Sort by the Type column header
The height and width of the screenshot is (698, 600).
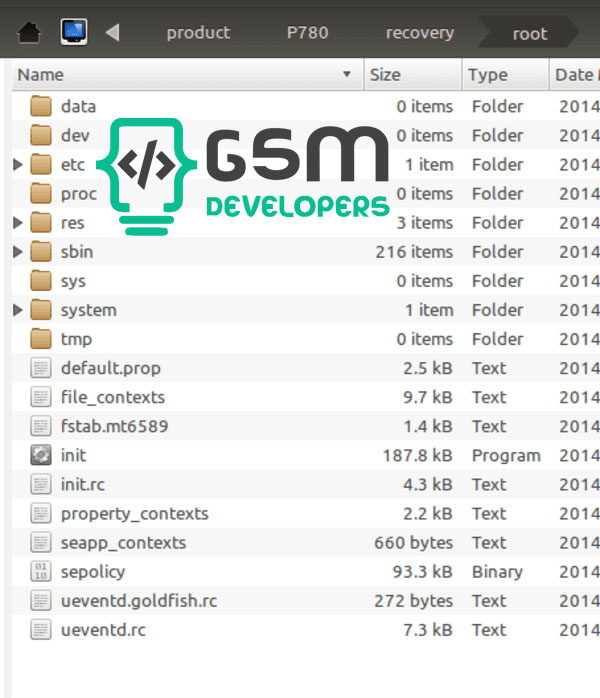pos(505,75)
